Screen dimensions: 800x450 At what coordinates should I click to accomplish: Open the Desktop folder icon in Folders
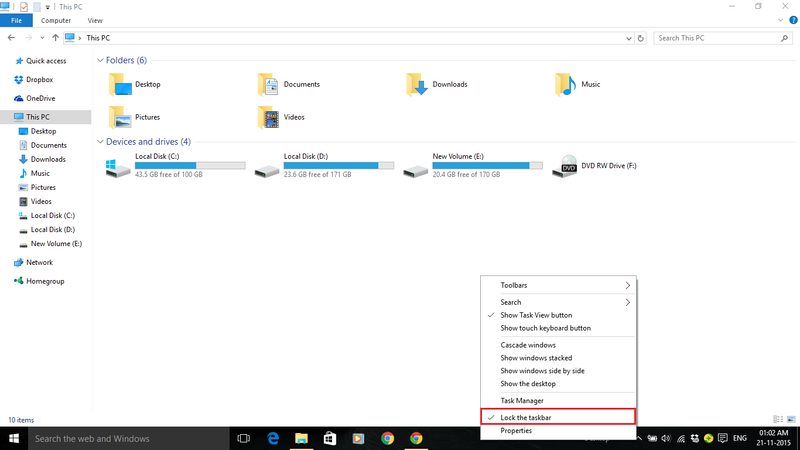(120, 85)
